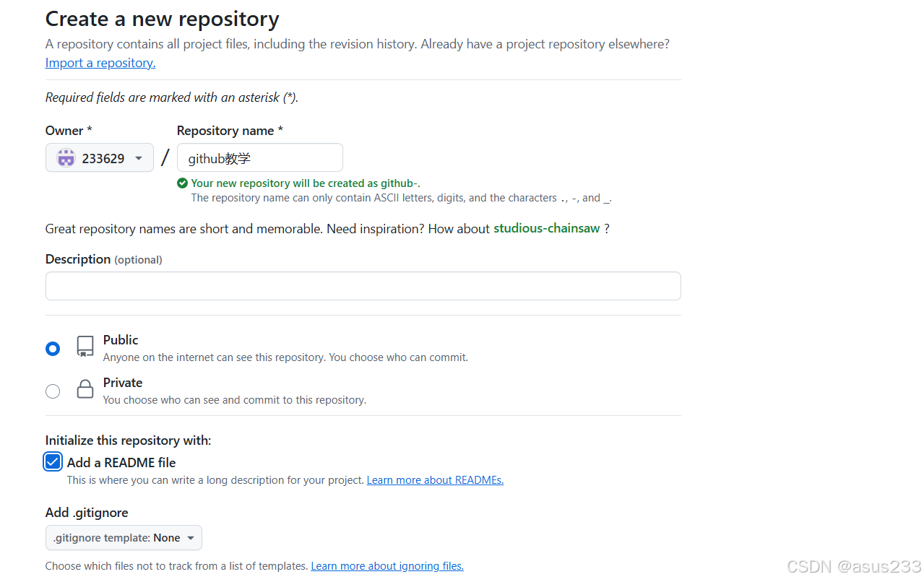
Task: Focus the Repository name input field
Action: click(260, 157)
